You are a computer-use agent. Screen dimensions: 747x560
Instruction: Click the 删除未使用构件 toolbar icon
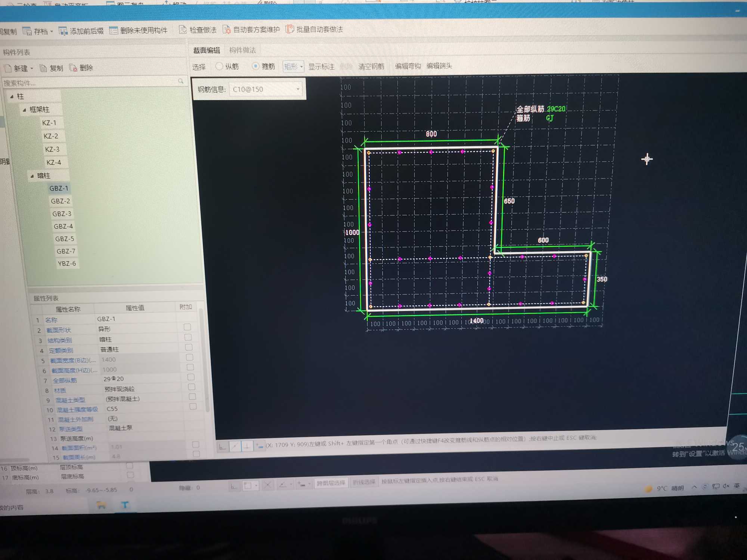point(113,30)
